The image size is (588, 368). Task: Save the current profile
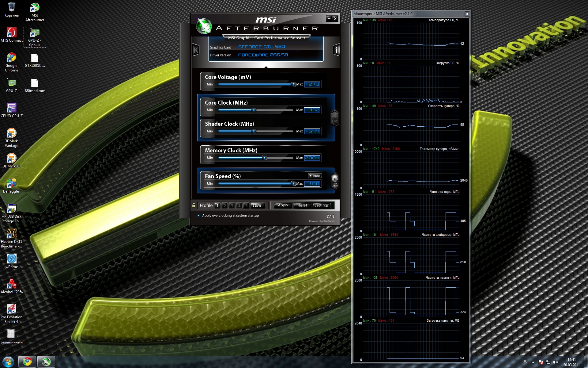coord(257,205)
